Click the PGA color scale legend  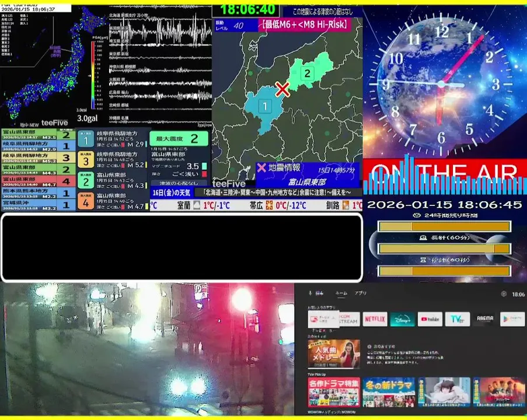click(93, 75)
